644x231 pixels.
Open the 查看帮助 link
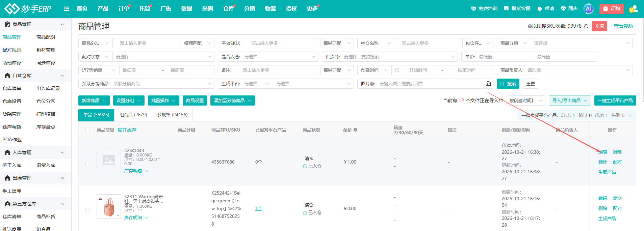(623, 26)
